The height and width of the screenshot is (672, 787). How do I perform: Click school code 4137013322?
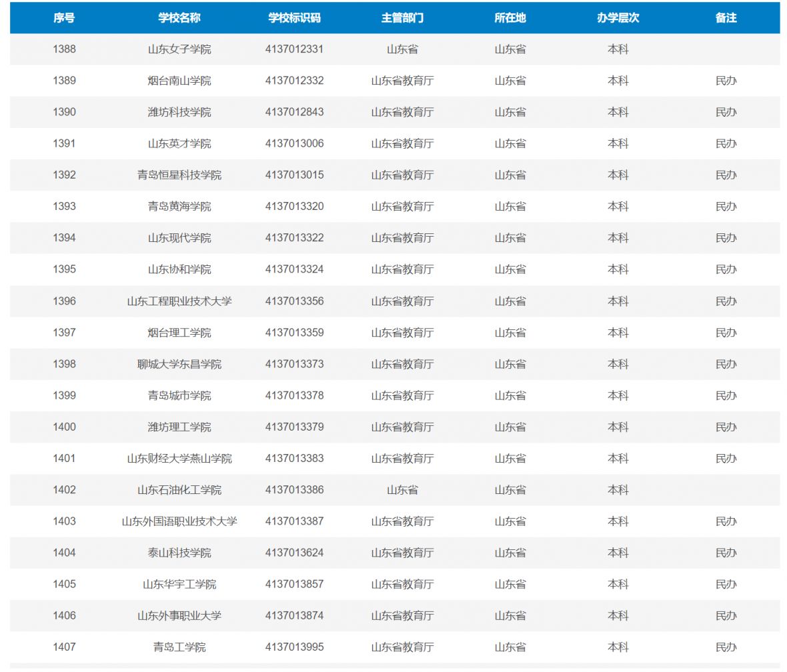295,238
